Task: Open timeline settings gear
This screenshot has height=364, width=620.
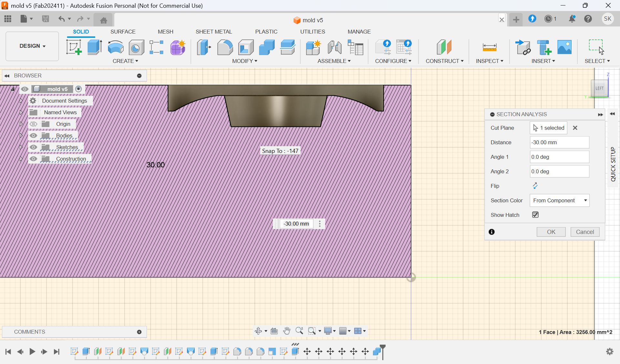Action: coord(610,351)
